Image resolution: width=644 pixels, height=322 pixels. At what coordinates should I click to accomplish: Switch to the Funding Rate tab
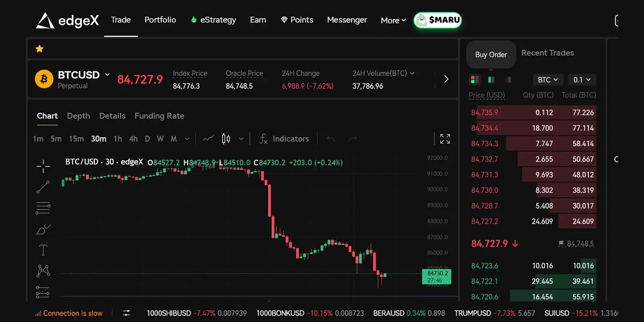(159, 116)
